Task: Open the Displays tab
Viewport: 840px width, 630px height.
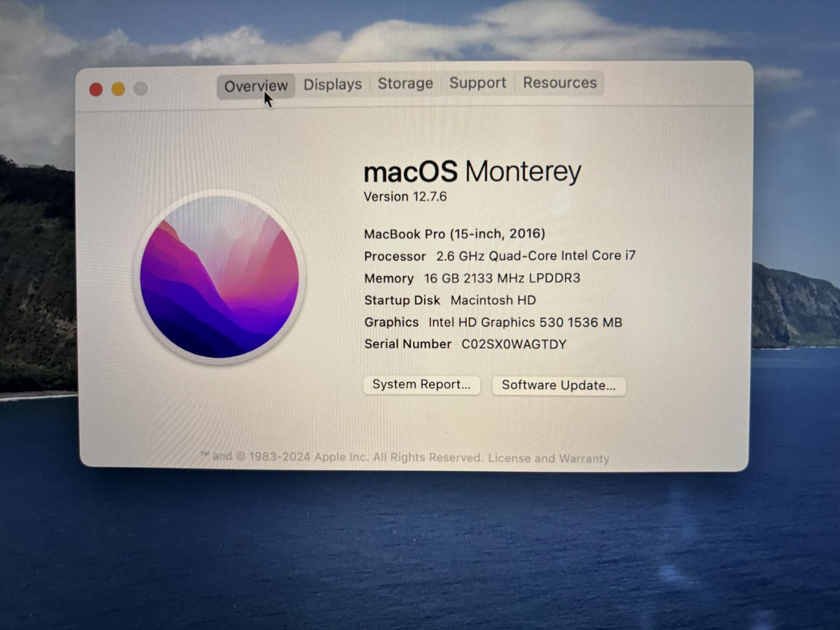Action: click(x=332, y=85)
